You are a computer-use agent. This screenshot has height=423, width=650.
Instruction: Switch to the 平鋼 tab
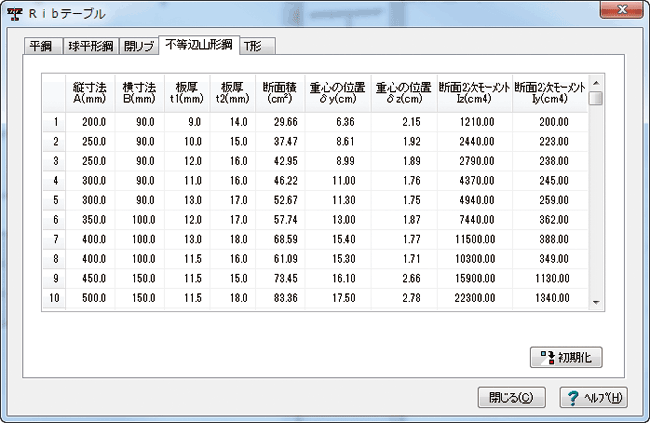pyautogui.click(x=43, y=46)
